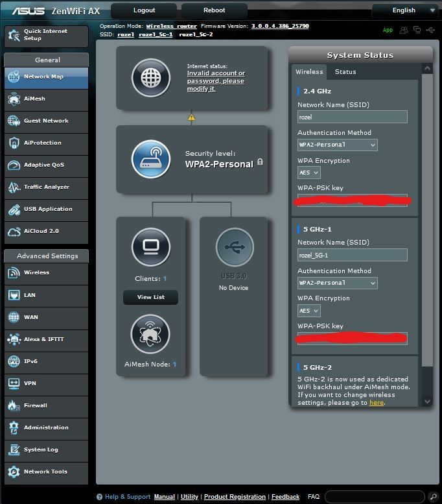Open the Alexa & IFTTT icon

tap(14, 339)
